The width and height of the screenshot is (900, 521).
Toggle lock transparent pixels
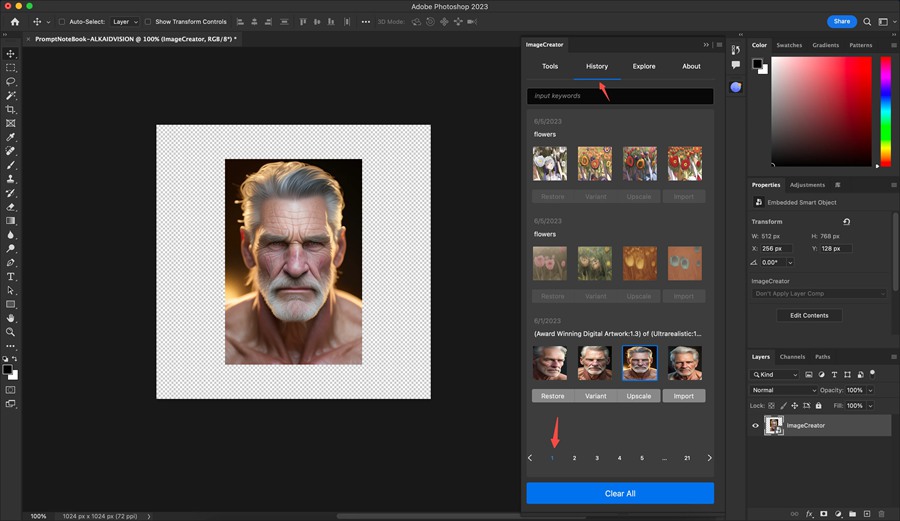pyautogui.click(x=771, y=406)
